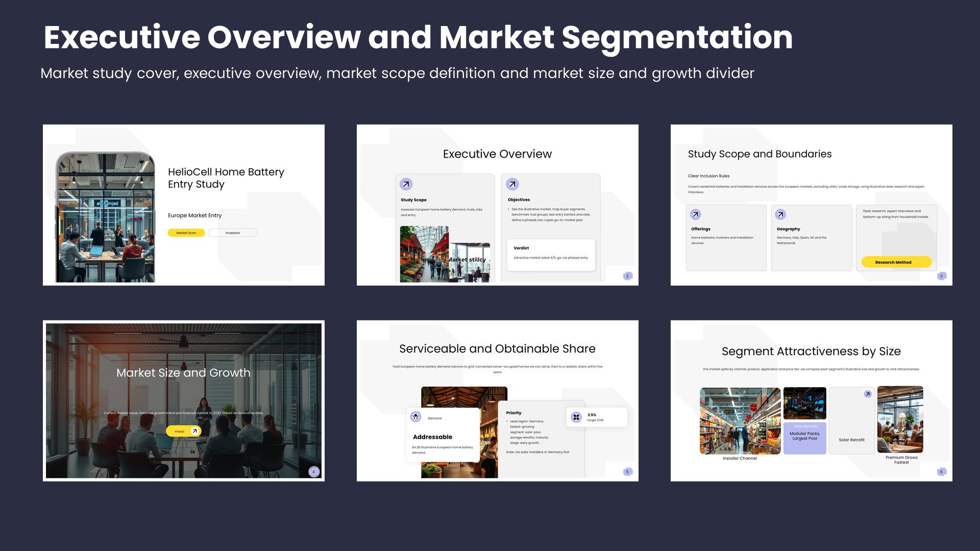Click the grid icon beside 2.5% Target SOM
This screenshot has width=980, height=551.
click(576, 417)
